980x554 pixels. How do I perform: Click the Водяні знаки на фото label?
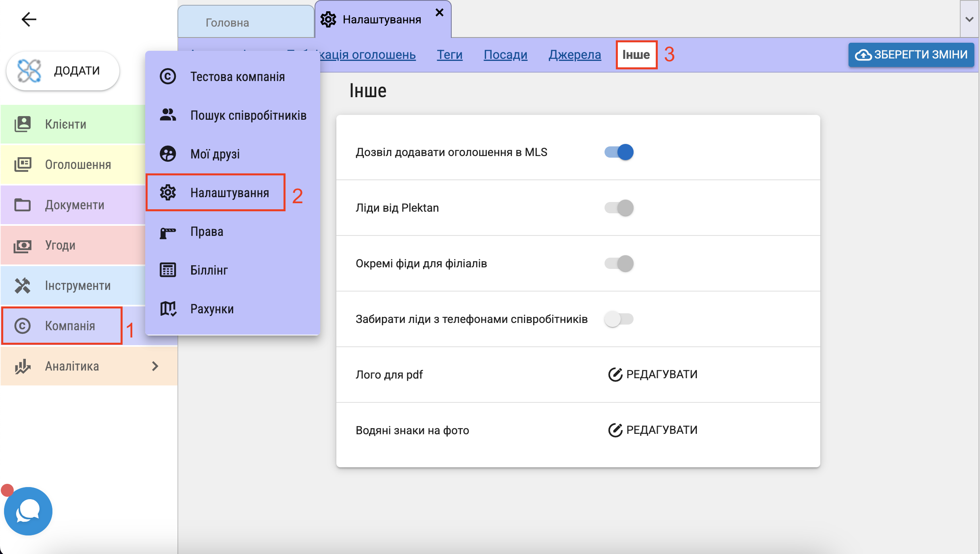point(413,430)
